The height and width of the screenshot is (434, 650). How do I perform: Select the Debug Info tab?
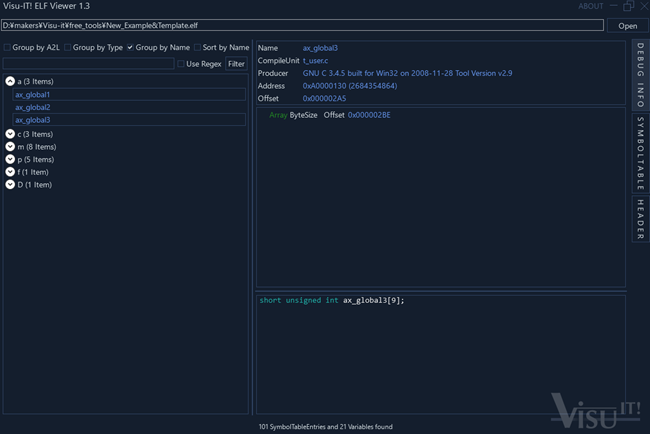click(640, 76)
